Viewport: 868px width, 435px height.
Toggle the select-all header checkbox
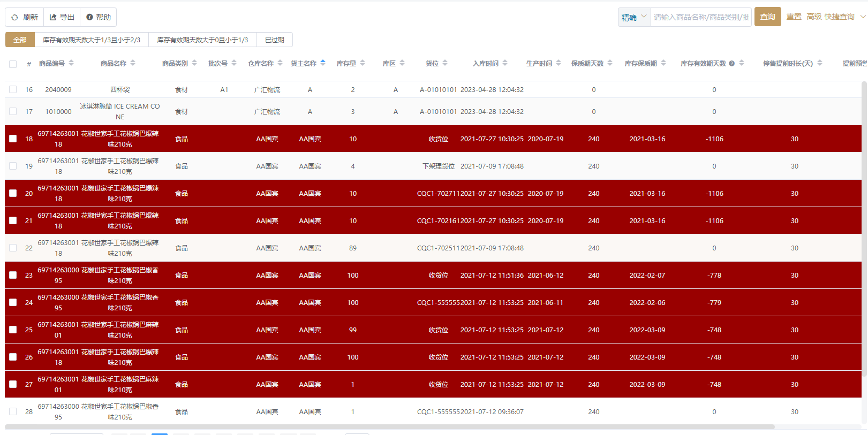pyautogui.click(x=13, y=64)
